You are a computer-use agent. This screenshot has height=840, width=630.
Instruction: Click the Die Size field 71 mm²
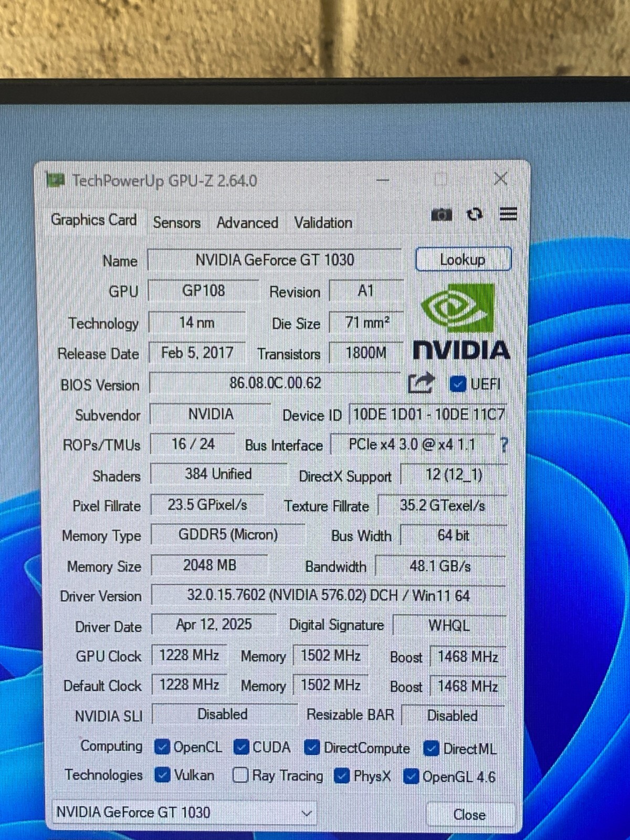coord(366,322)
